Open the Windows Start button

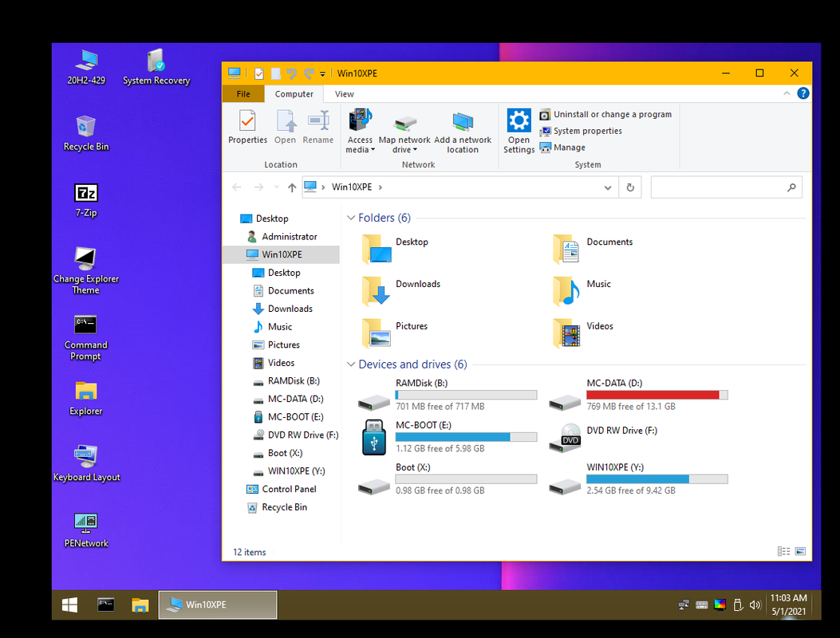(x=69, y=605)
